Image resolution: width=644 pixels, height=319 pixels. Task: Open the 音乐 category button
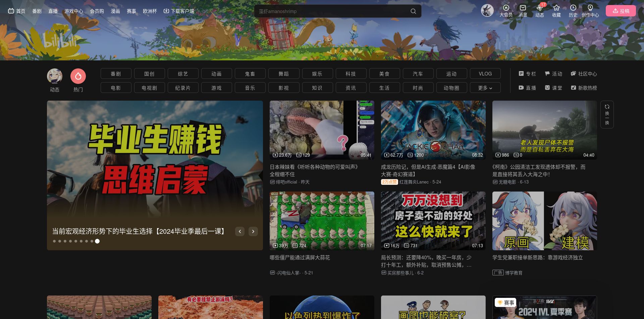click(x=250, y=88)
